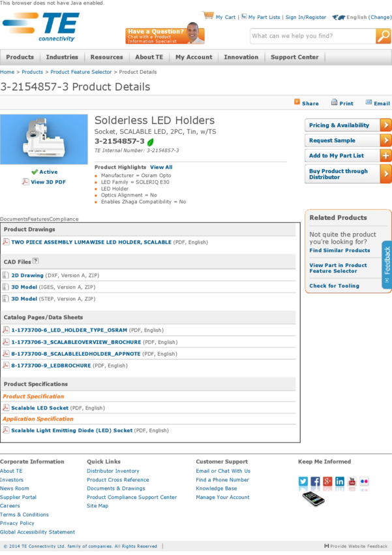The width and height of the screenshot is (392, 555).
Task: Click the orange arrow on Request Sample
Action: [x=385, y=140]
